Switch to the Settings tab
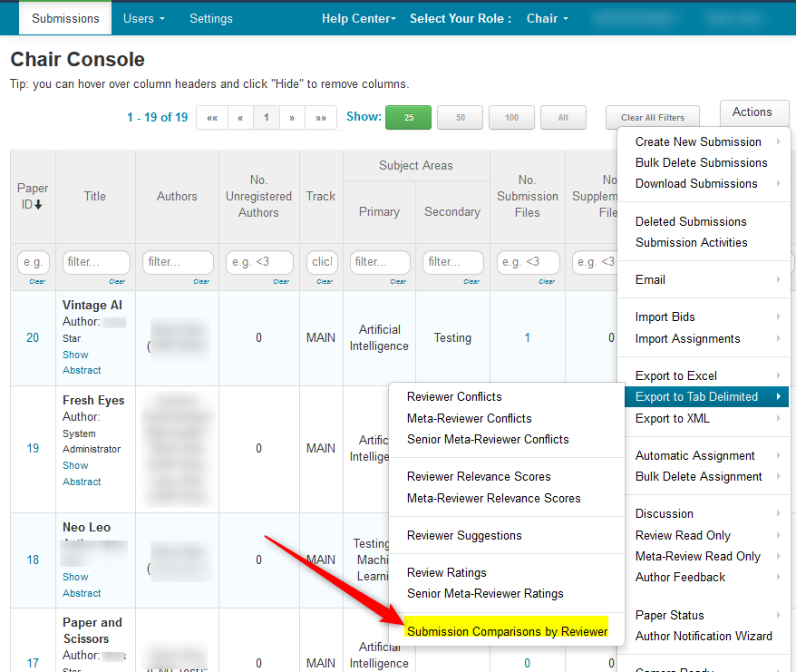This screenshot has height=672, width=796. 210,18
